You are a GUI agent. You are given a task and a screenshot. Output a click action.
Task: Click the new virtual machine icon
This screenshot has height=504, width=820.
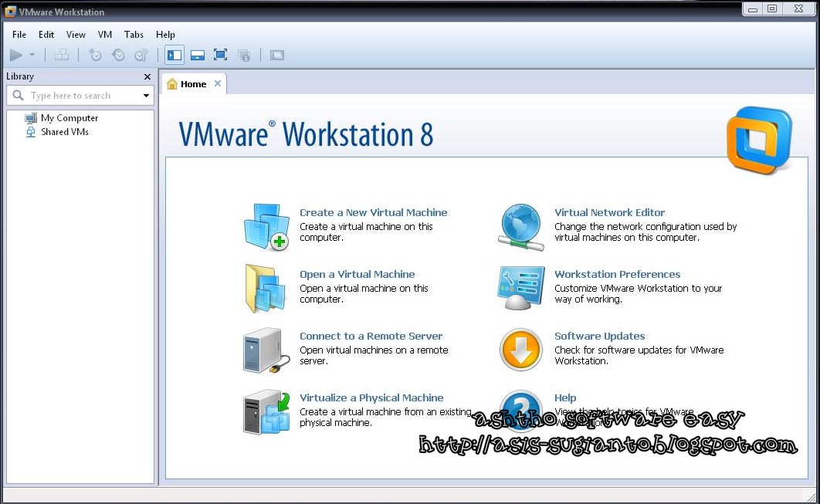[266, 227]
